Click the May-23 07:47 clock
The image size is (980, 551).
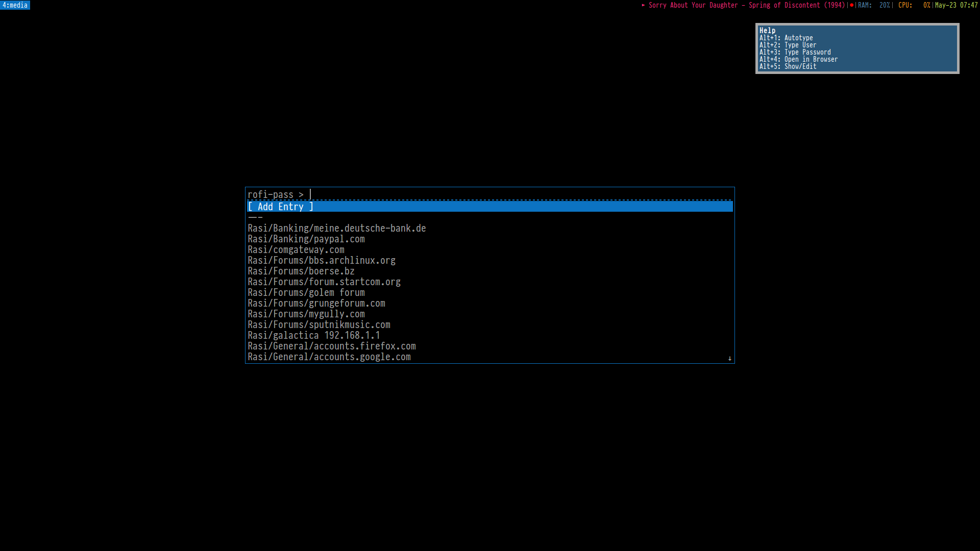pyautogui.click(x=956, y=5)
